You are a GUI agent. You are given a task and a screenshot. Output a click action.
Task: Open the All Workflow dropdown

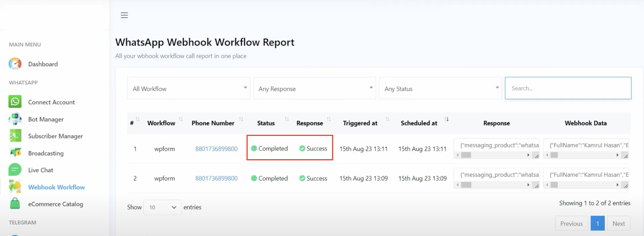(x=188, y=88)
